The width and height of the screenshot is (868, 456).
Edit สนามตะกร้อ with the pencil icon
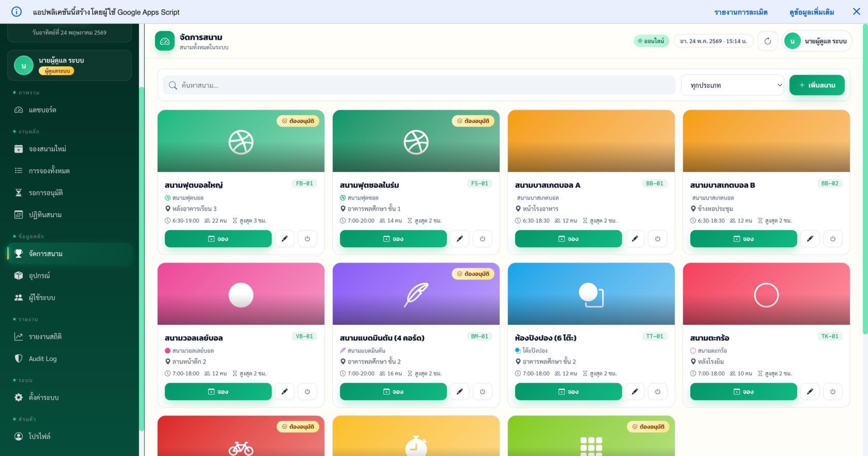click(x=810, y=391)
